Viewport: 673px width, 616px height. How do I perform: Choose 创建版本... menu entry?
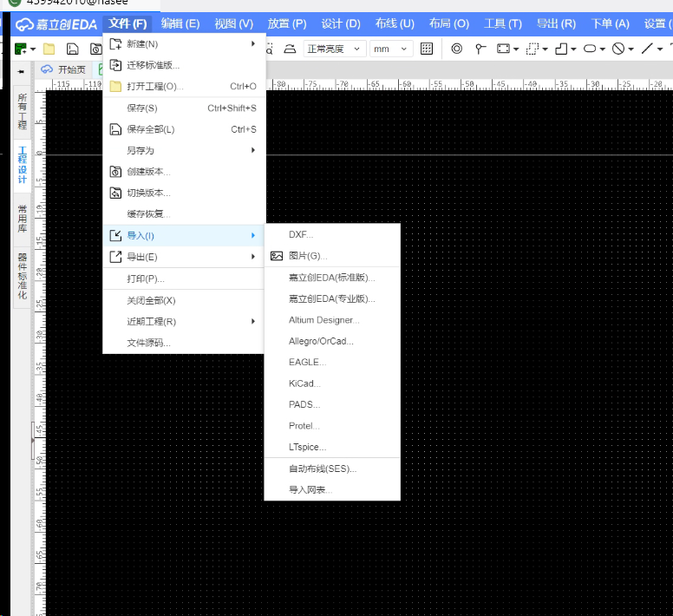(184, 172)
